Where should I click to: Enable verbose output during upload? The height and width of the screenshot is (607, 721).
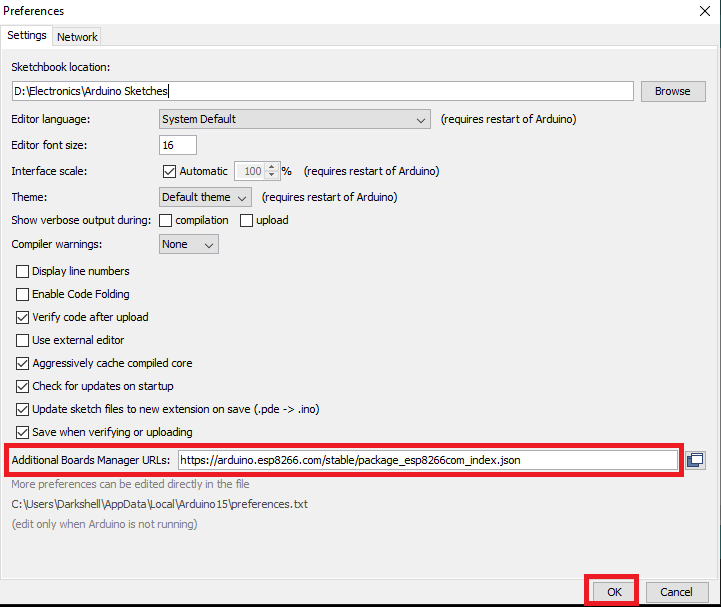(247, 220)
